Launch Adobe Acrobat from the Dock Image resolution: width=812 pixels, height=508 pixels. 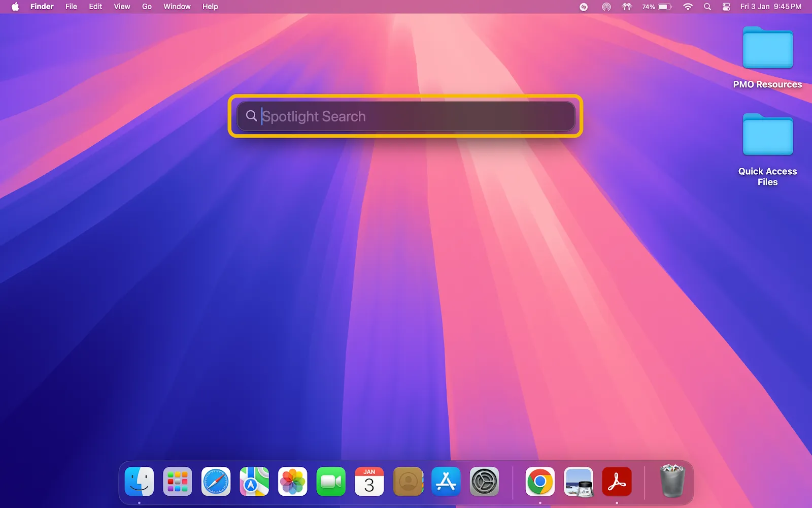click(x=617, y=482)
